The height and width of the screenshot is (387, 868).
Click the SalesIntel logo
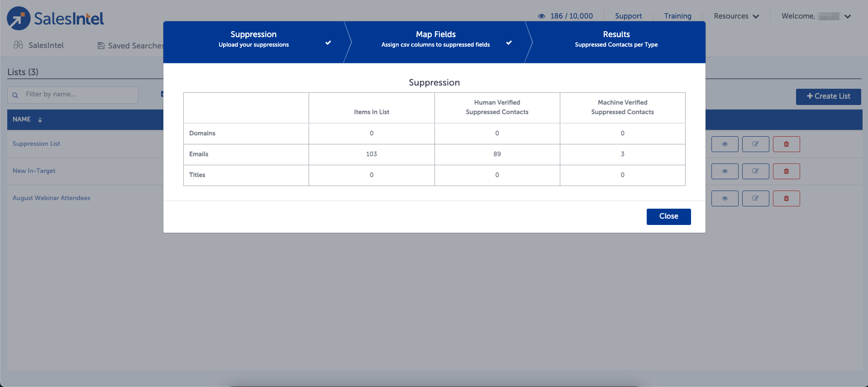point(55,19)
